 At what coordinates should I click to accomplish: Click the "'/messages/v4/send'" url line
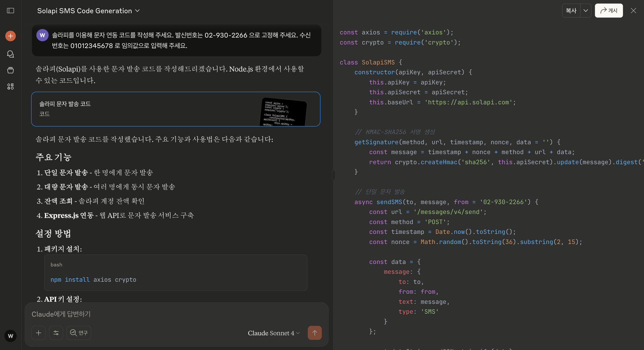[x=428, y=212]
